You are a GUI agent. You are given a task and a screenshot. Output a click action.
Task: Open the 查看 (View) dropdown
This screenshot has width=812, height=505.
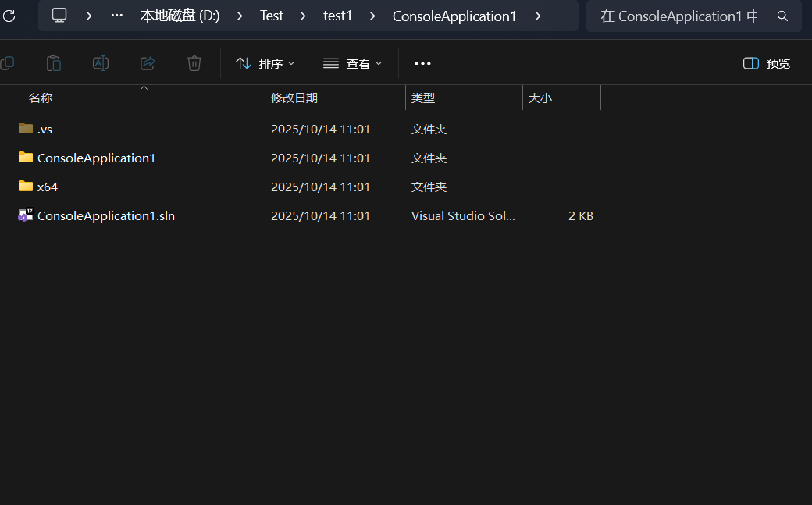click(x=353, y=63)
